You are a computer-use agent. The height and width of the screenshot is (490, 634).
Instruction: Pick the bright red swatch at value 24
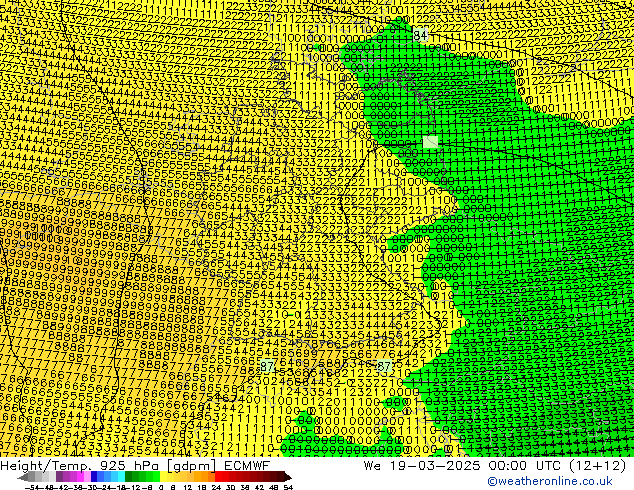(x=218, y=477)
